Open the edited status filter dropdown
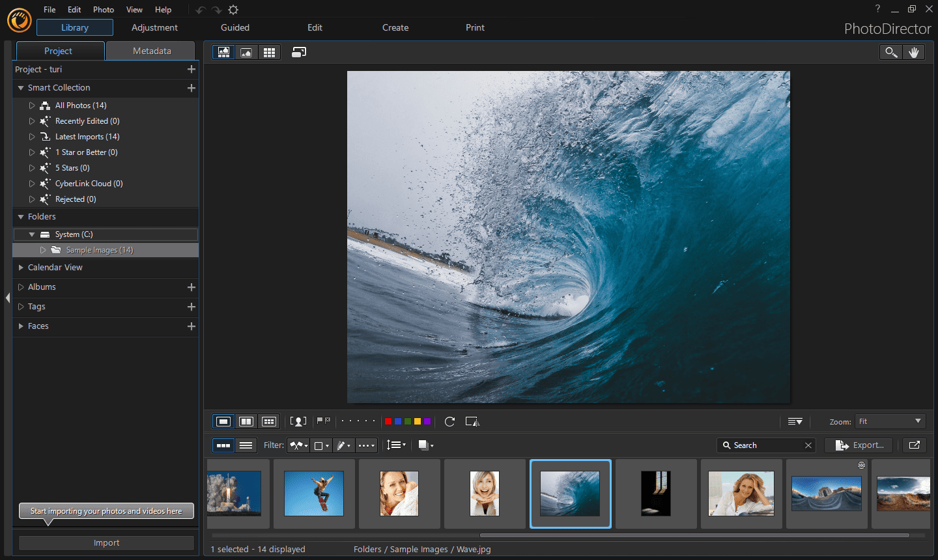 343,445
